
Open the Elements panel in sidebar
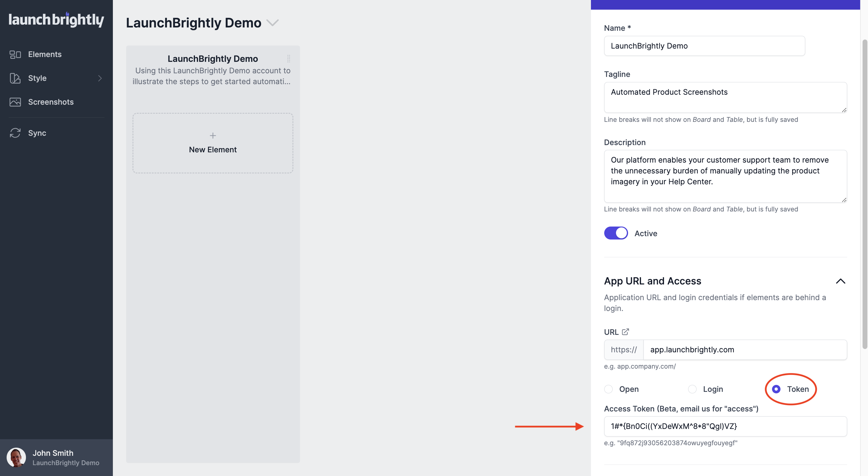click(45, 54)
